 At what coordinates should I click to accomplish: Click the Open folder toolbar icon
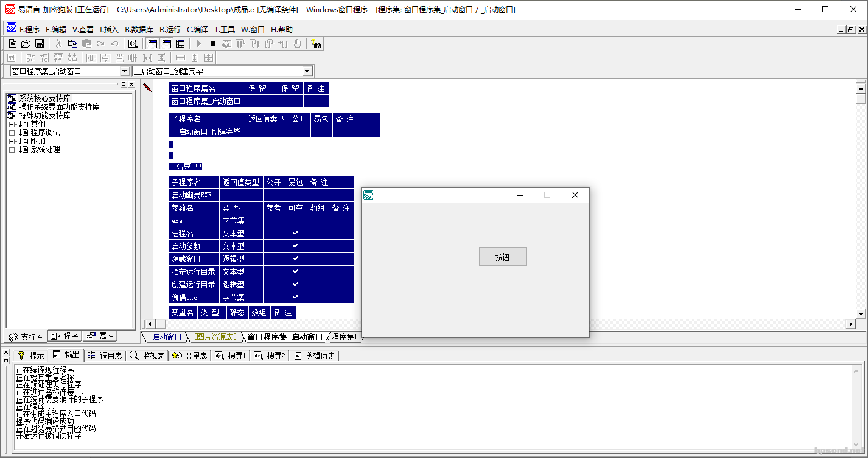click(26, 43)
